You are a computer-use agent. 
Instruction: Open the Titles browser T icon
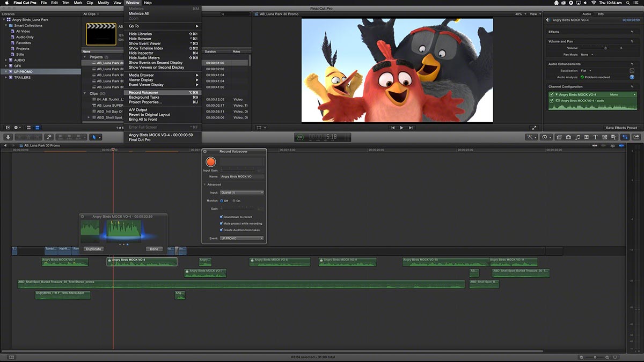pos(596,137)
